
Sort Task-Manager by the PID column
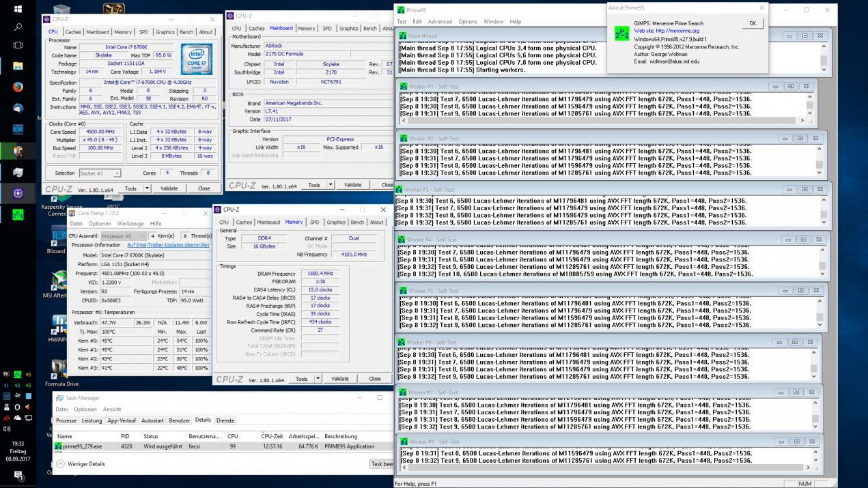126,436
